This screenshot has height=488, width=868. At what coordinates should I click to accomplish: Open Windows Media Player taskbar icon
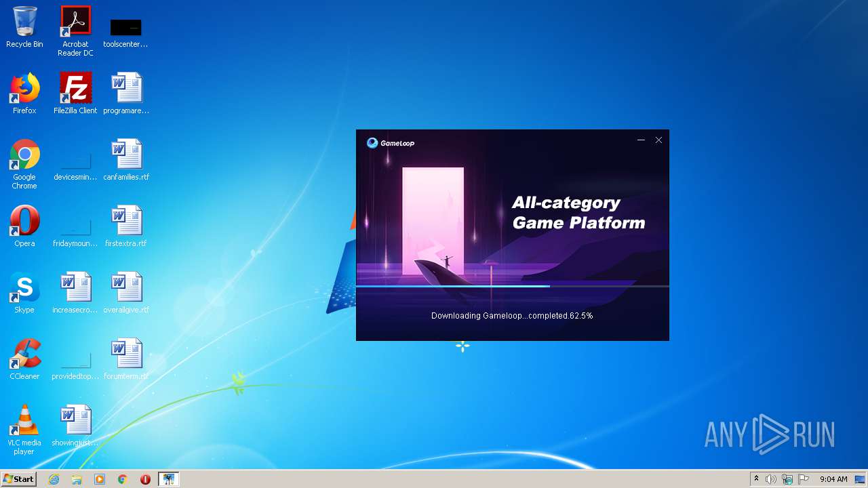click(x=100, y=479)
